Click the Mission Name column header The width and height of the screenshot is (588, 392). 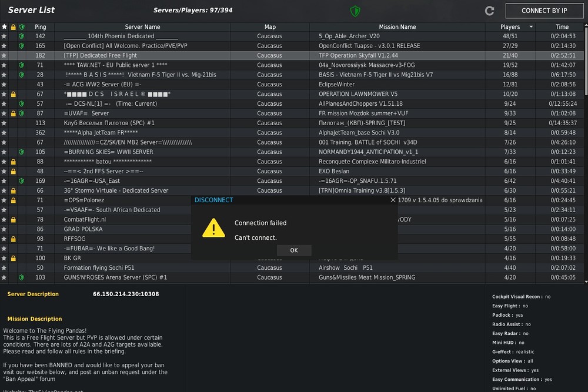tap(397, 27)
